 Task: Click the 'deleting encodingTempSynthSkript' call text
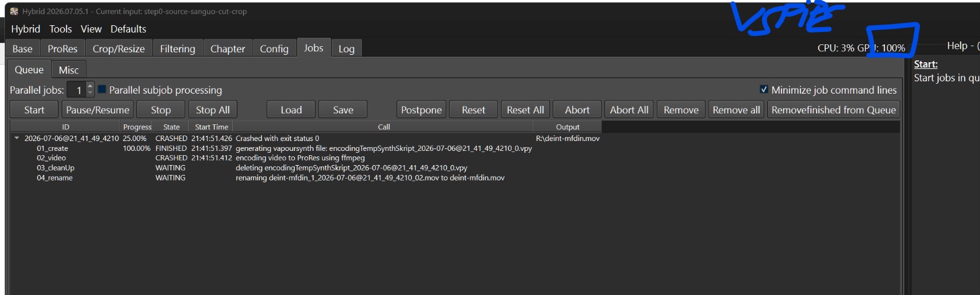click(352, 168)
